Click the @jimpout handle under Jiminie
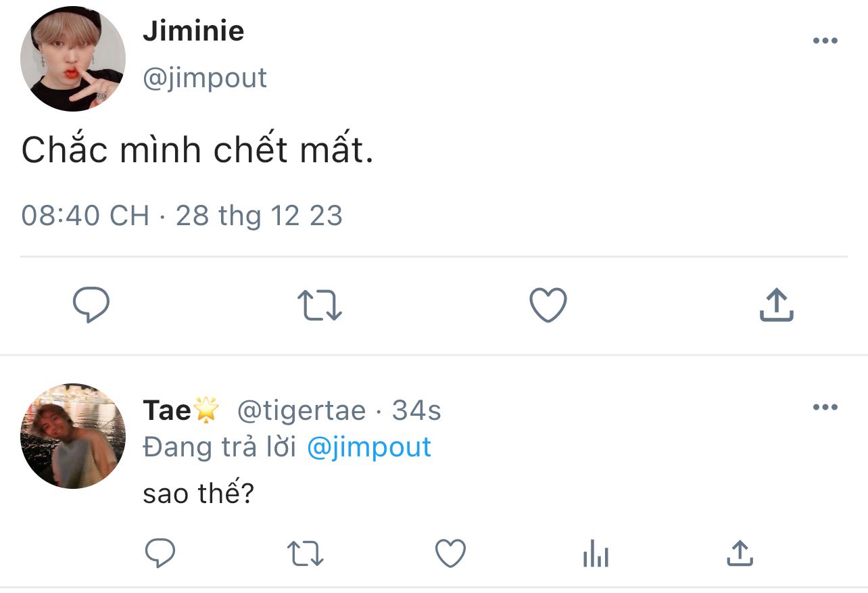 pyautogui.click(x=205, y=78)
